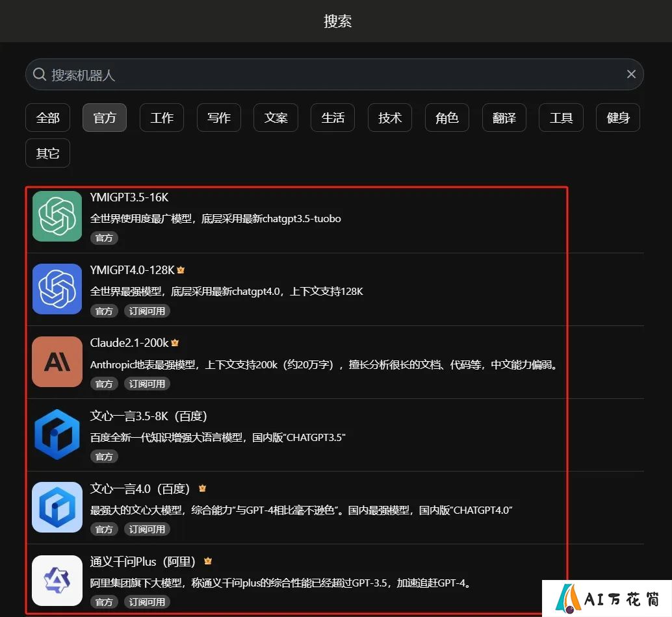The width and height of the screenshot is (672, 617).
Task: Filter by 工具 category
Action: 561,118
